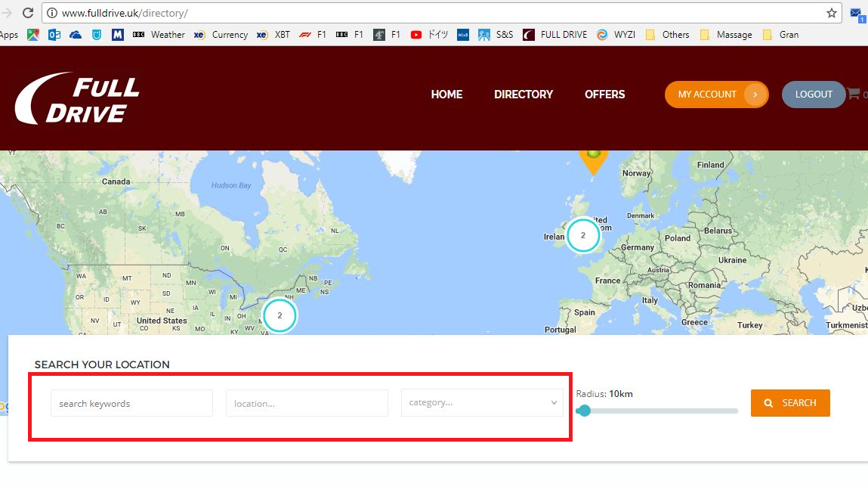
Task: Click the orange Search button
Action: (x=790, y=403)
